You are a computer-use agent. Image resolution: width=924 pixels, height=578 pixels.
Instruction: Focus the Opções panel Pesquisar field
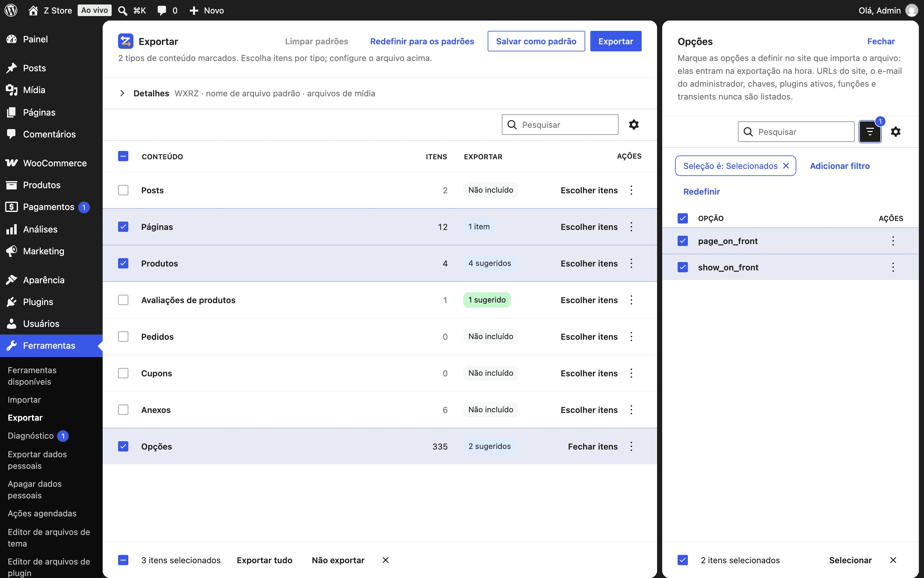[796, 132]
